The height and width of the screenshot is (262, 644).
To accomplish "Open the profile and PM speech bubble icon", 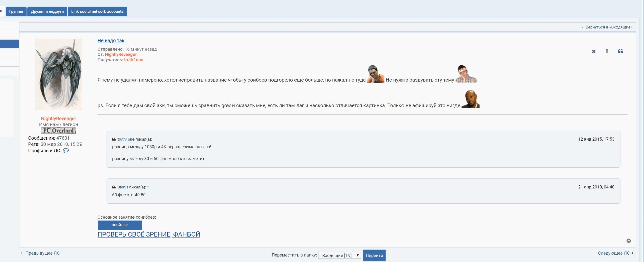I will coord(66,151).
